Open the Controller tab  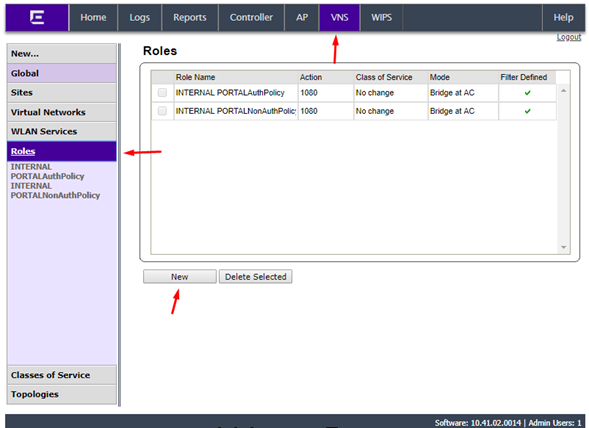[x=251, y=17]
